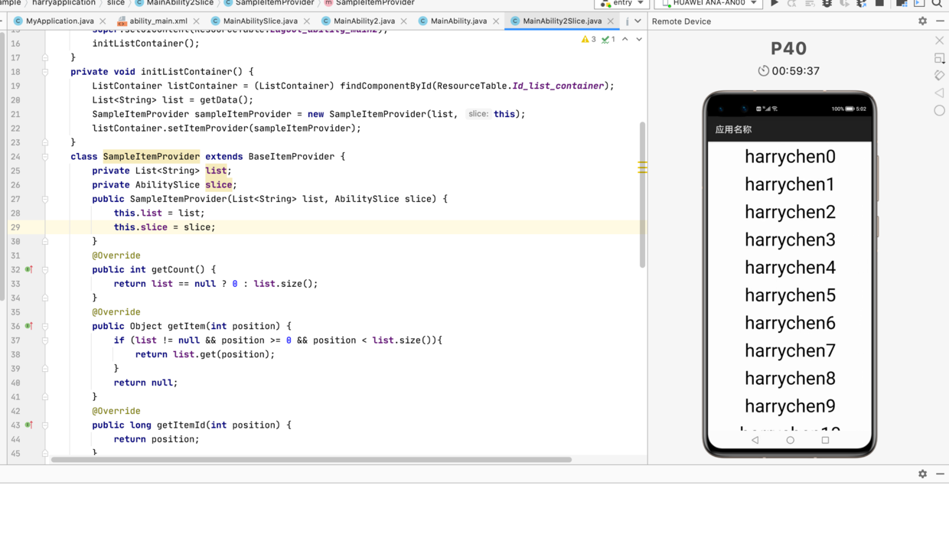The height and width of the screenshot is (560, 949).
Task: Close the MainAbility2.java tab
Action: point(404,21)
